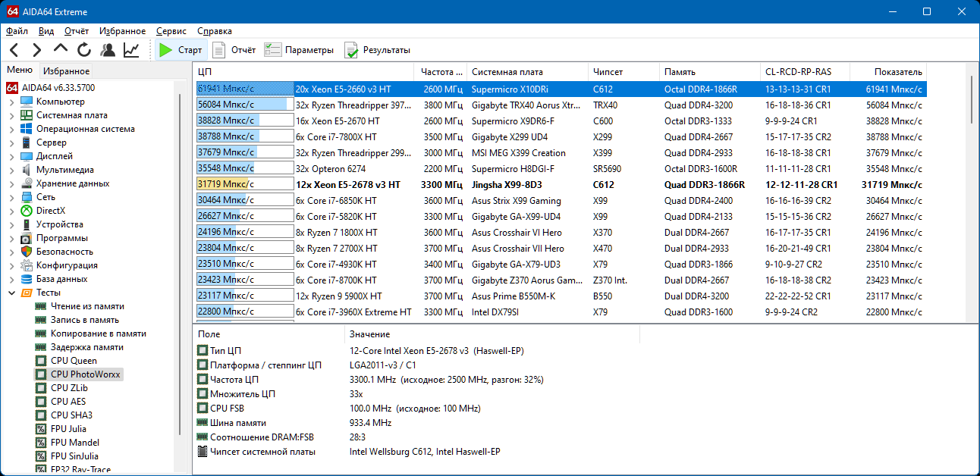Sort by the Системная плата column header
Image resolution: width=980 pixels, height=476 pixels.
527,72
